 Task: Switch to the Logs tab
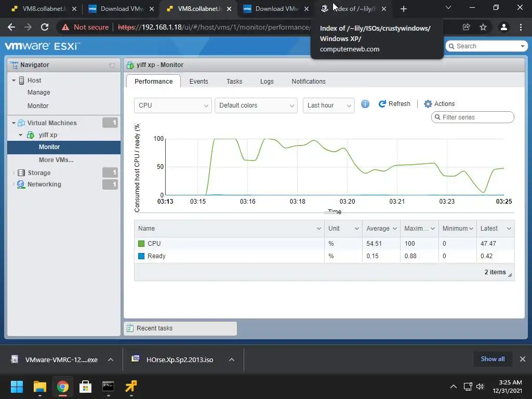[267, 82]
